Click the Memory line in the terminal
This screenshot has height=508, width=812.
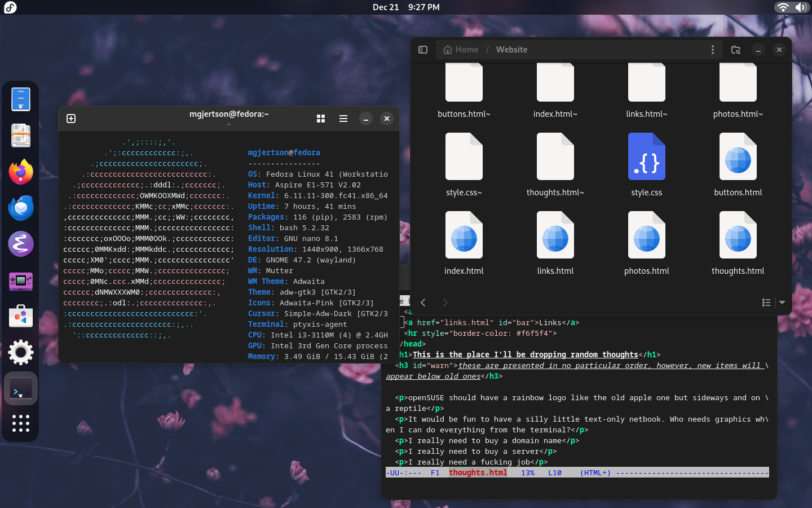pyautogui.click(x=318, y=356)
